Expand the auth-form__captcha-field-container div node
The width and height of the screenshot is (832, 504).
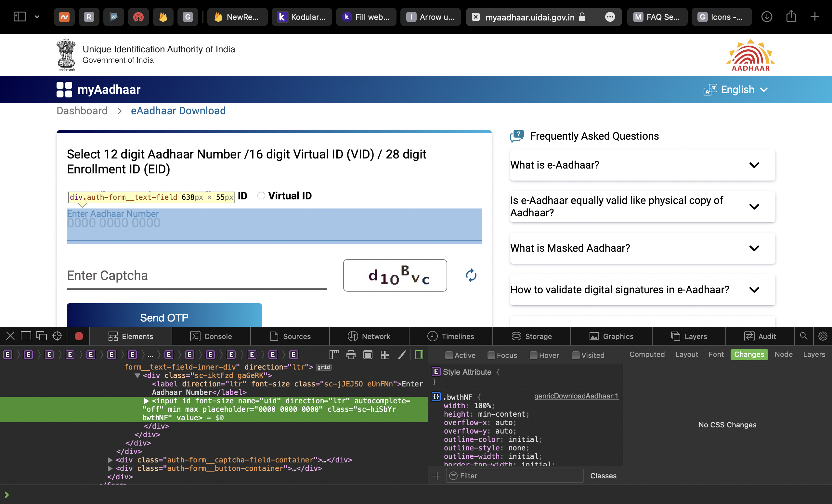110,460
